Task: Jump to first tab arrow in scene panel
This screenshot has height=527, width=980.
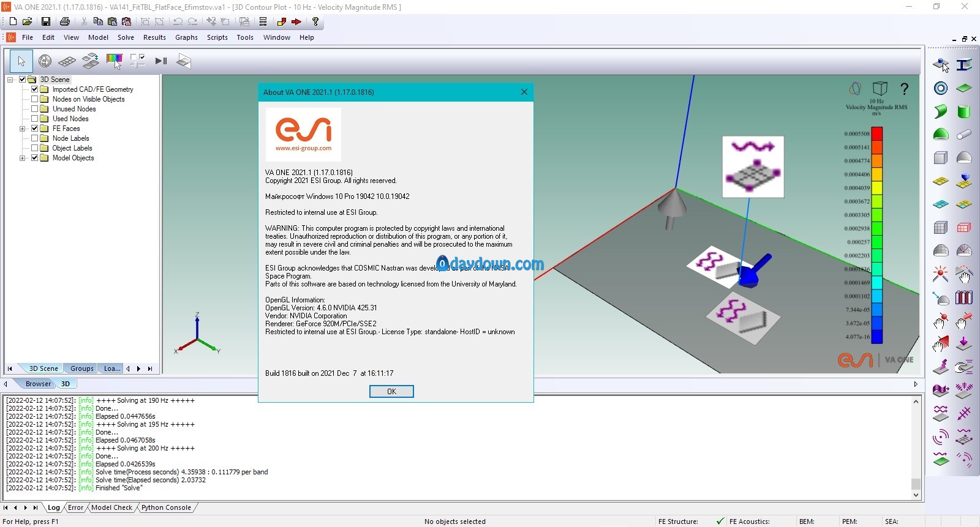Action: point(10,368)
